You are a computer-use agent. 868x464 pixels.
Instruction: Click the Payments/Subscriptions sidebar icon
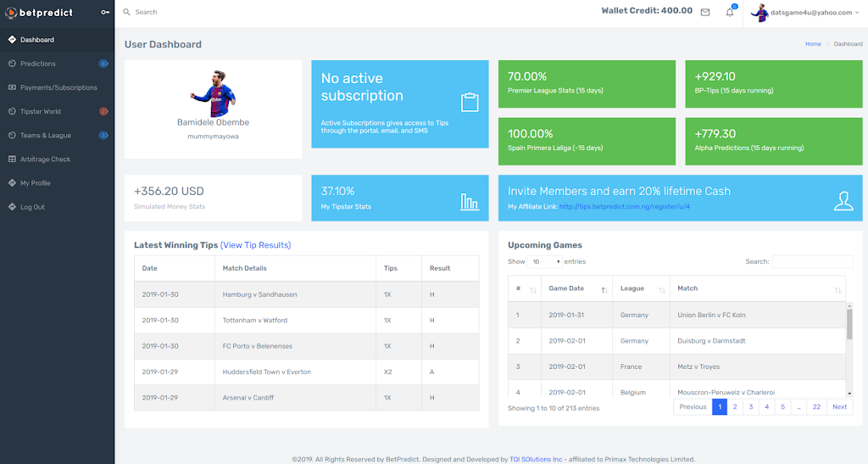tap(12, 87)
